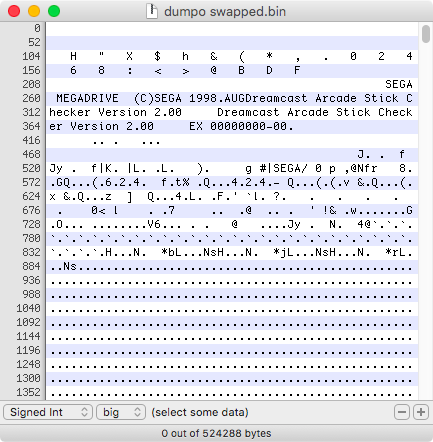The height and width of the screenshot is (442, 433).
Task: Minimize the window with yellow button
Action: pyautogui.click(x=34, y=11)
